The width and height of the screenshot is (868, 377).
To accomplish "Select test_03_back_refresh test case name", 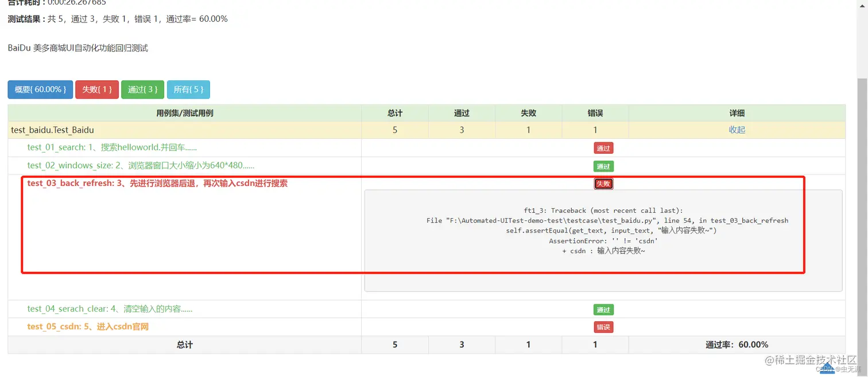I will (157, 184).
